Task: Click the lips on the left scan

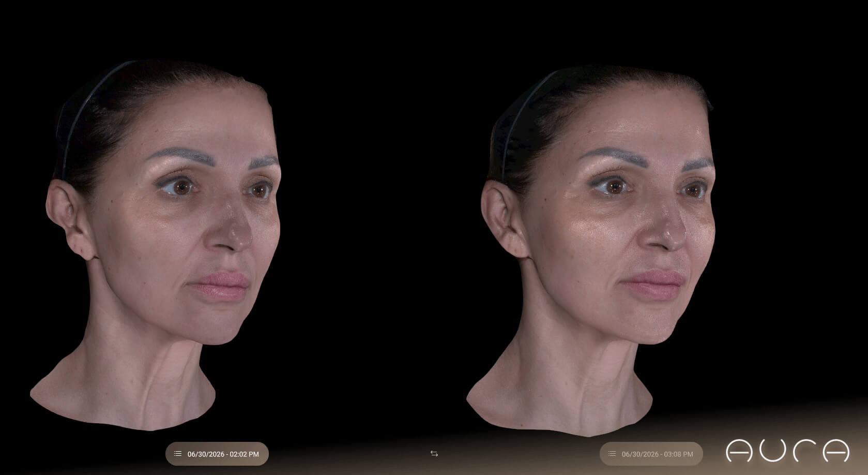Action: click(x=220, y=286)
